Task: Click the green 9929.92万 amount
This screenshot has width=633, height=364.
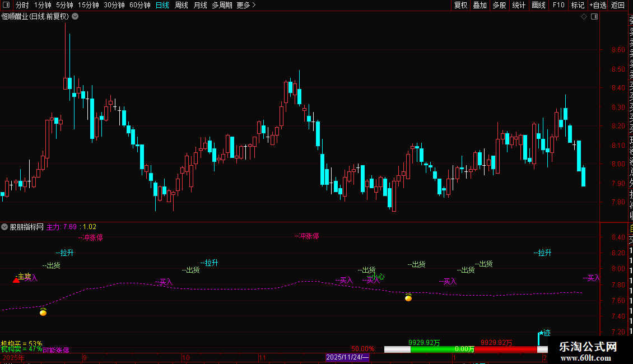Action: click(424, 343)
